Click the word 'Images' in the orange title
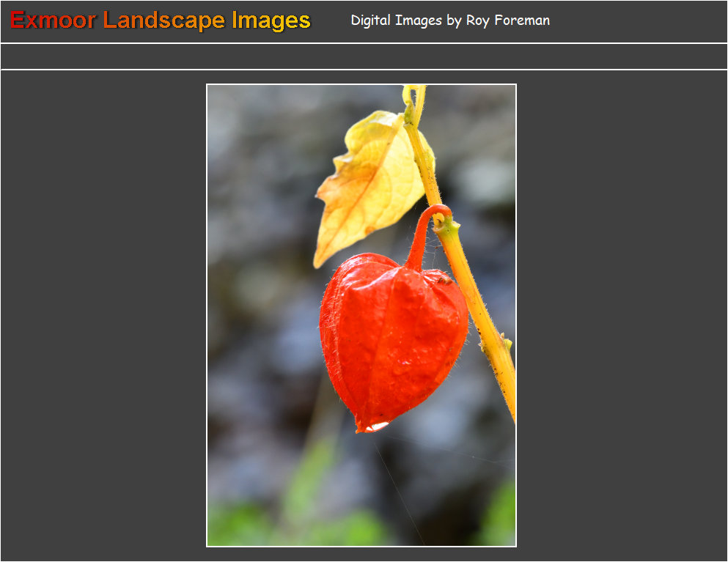 [271, 21]
